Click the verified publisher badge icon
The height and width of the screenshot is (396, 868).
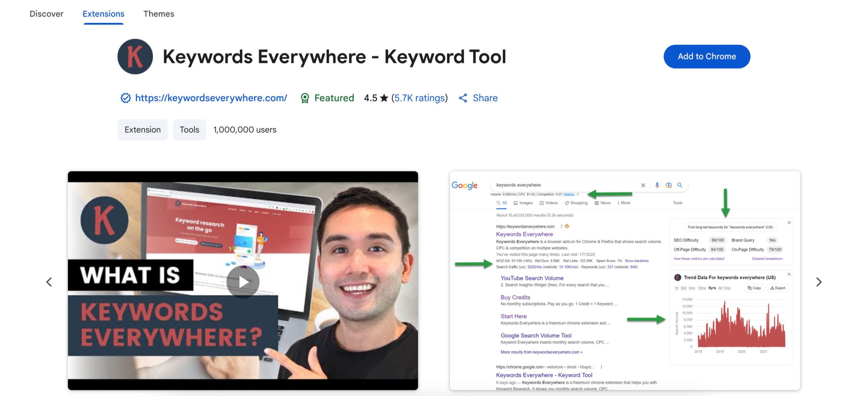(x=125, y=98)
